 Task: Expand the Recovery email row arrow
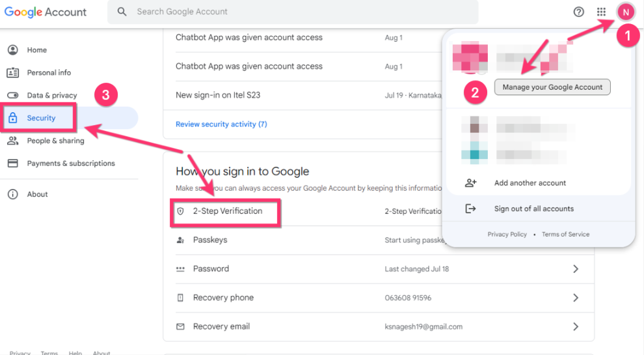click(575, 326)
